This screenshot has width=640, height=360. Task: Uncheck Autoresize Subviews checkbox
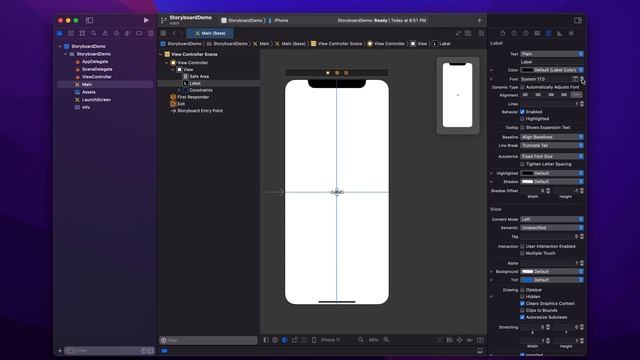[522, 317]
